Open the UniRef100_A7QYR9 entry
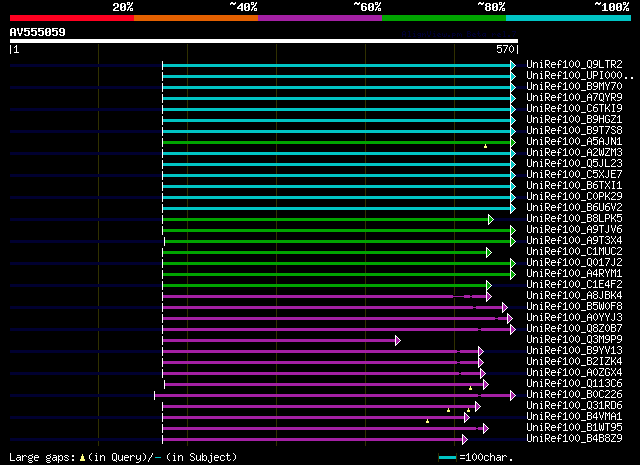The height and width of the screenshot is (465, 640). point(574,98)
